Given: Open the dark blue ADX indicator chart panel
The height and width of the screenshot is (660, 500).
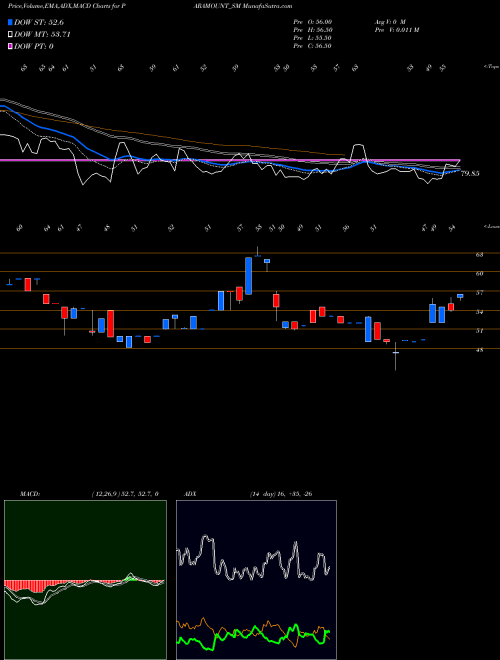Looking at the screenshot, I should (256, 580).
